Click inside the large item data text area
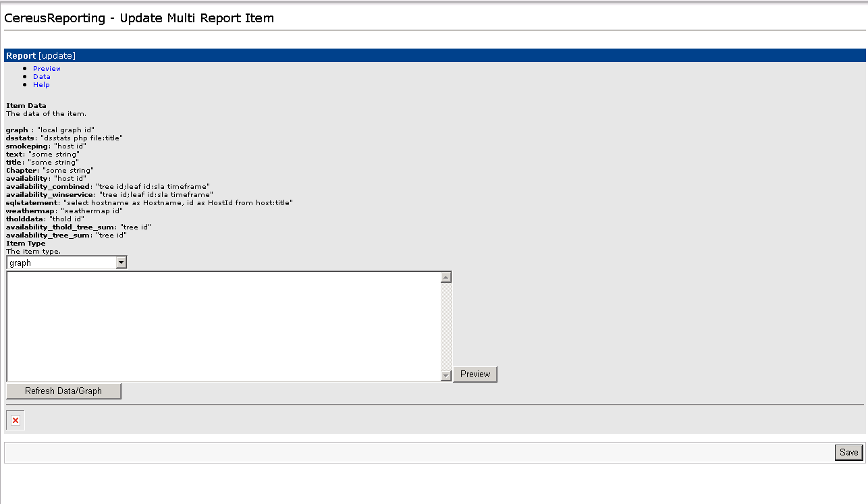The width and height of the screenshot is (868, 504). coord(223,327)
